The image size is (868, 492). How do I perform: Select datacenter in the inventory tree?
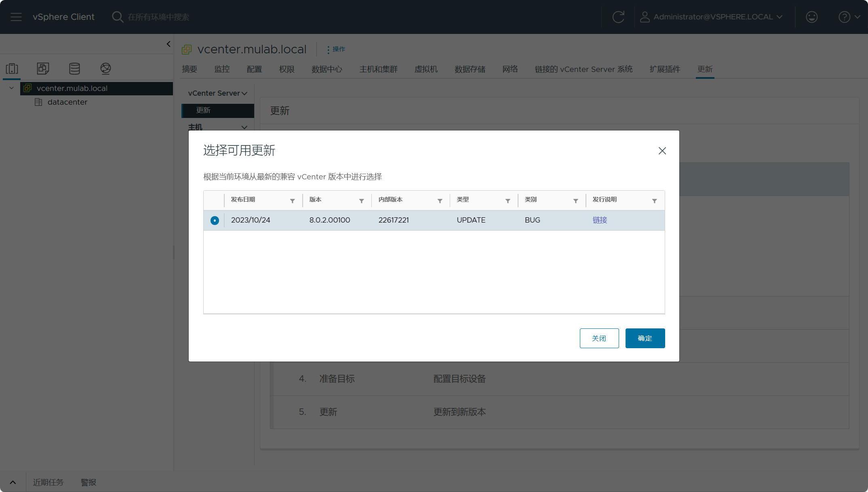tap(67, 102)
